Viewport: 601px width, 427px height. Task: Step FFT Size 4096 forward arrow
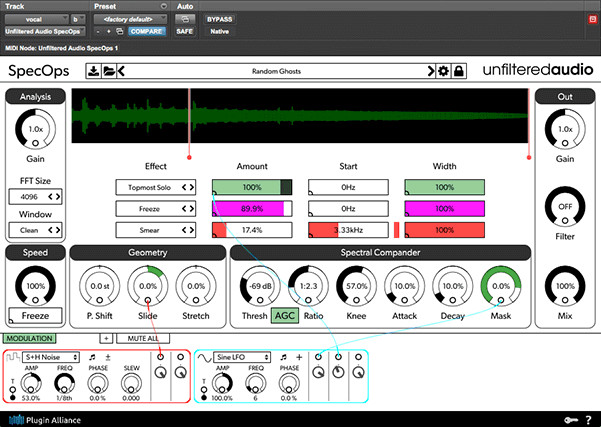click(58, 197)
